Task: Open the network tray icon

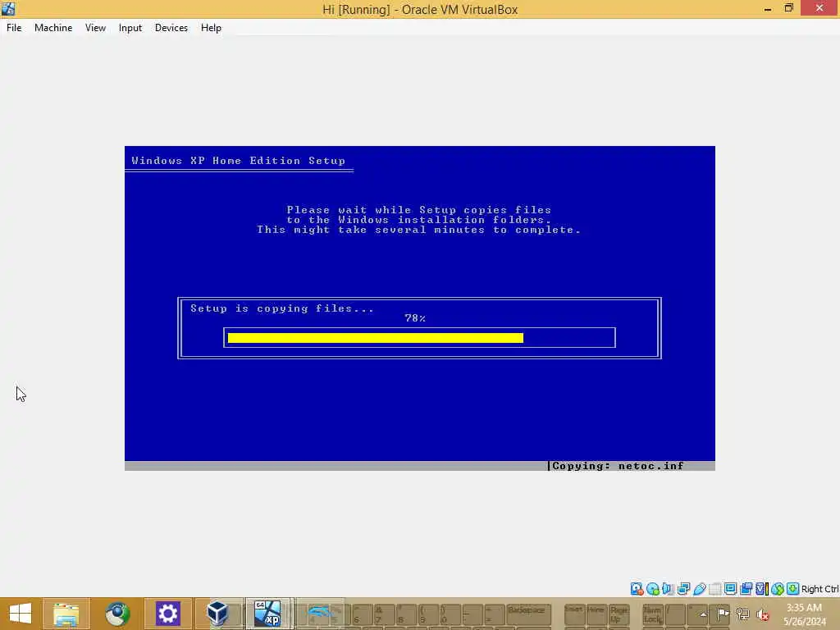Action: click(x=742, y=614)
